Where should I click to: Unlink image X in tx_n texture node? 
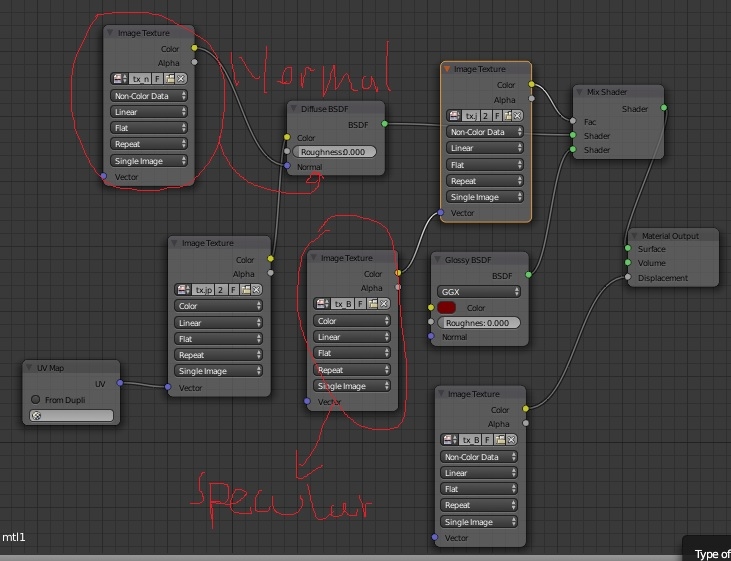tap(180, 79)
